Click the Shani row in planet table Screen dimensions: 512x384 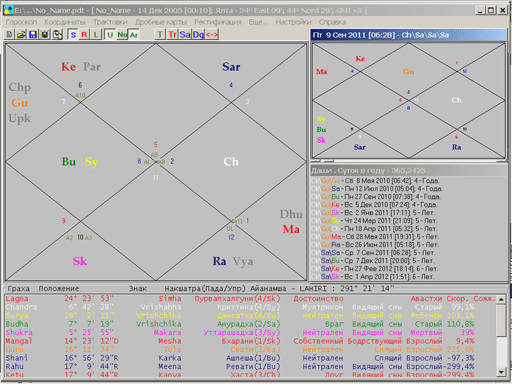(x=250, y=358)
